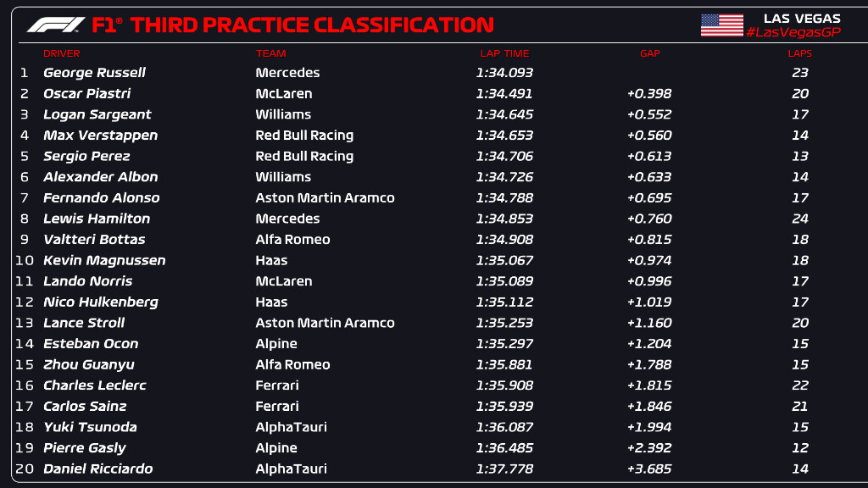Click Fernando Alonso's lap time 1:34.788
The height and width of the screenshot is (488, 868).
point(504,197)
